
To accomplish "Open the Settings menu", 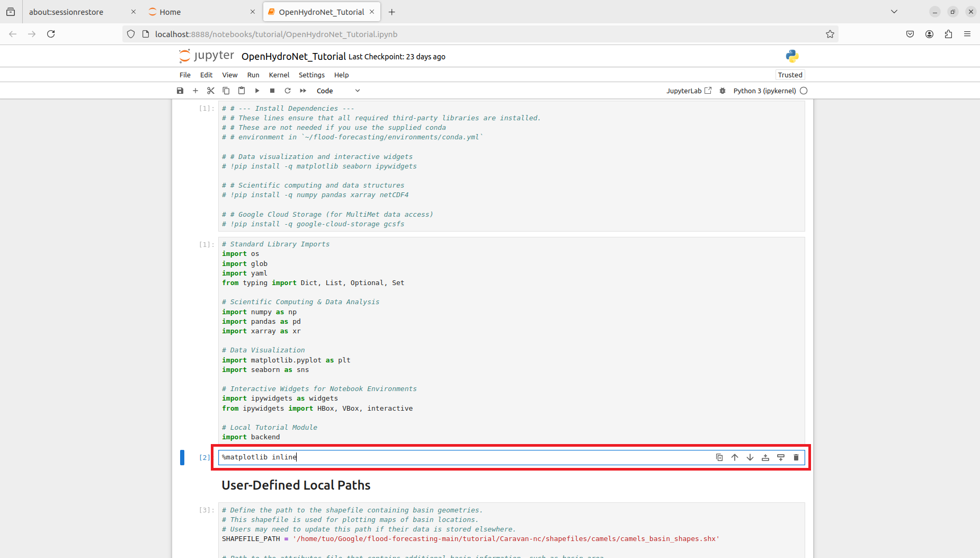I will click(x=311, y=75).
